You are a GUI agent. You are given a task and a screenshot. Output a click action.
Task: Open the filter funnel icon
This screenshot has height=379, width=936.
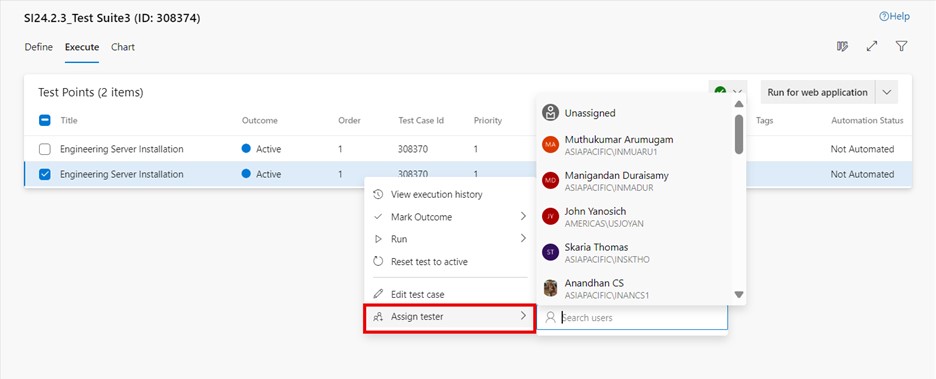coord(901,47)
